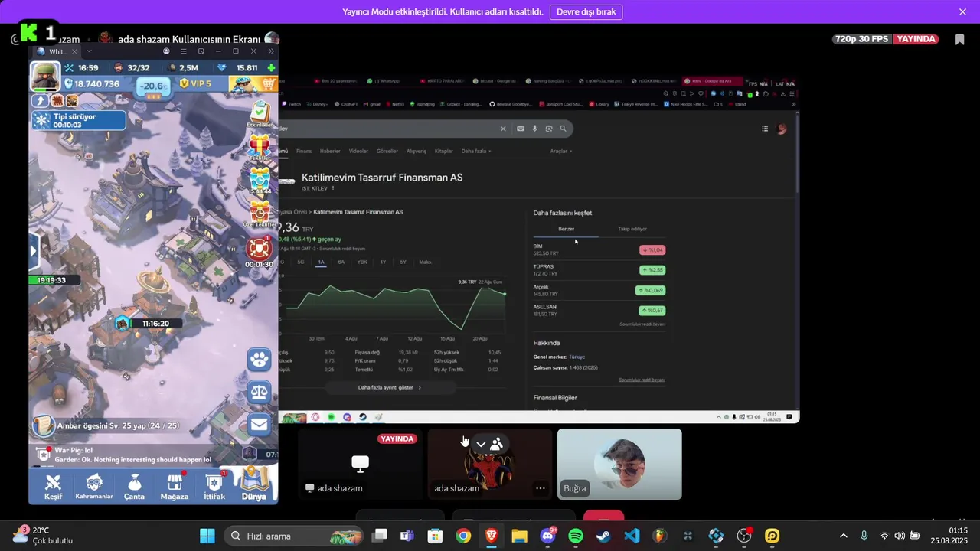The width and height of the screenshot is (980, 551).
Task: Open the İttifak alliance menu
Action: click(214, 487)
